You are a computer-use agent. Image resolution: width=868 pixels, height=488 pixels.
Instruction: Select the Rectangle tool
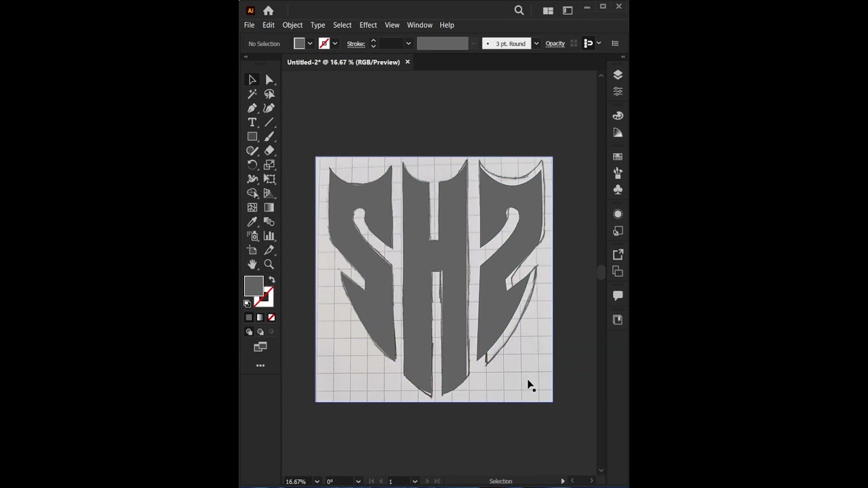tap(252, 137)
